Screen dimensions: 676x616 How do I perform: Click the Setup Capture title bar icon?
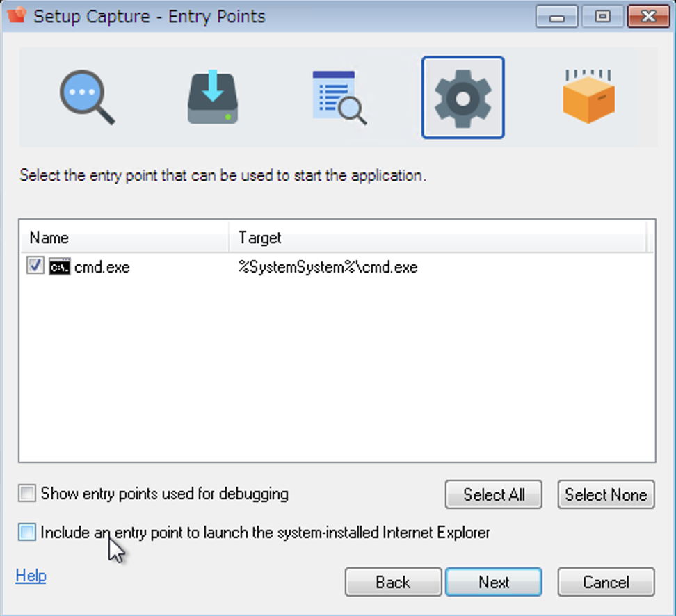click(16, 16)
